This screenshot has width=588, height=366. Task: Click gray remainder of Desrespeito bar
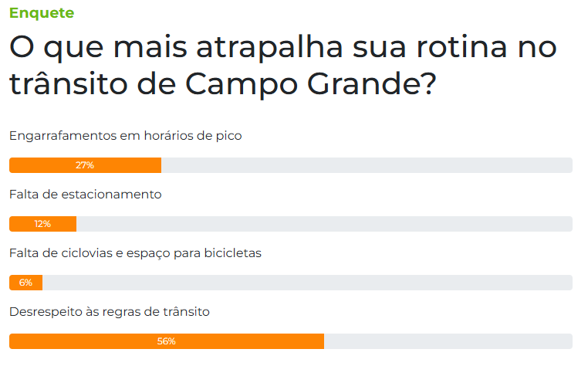(x=448, y=341)
